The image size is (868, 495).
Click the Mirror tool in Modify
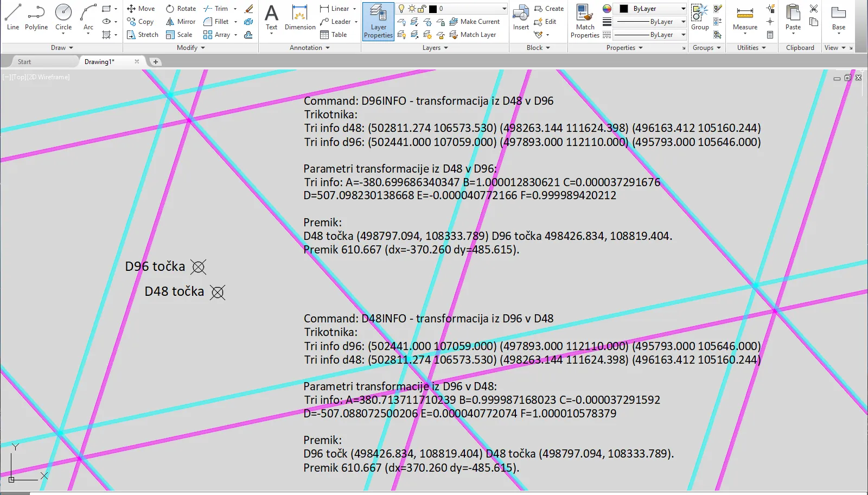point(181,22)
